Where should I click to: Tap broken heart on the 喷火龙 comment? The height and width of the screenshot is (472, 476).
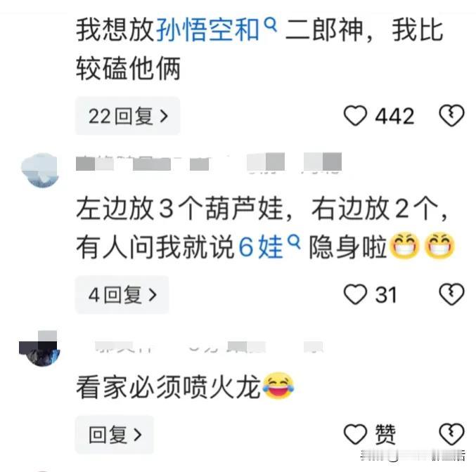[x=451, y=434]
